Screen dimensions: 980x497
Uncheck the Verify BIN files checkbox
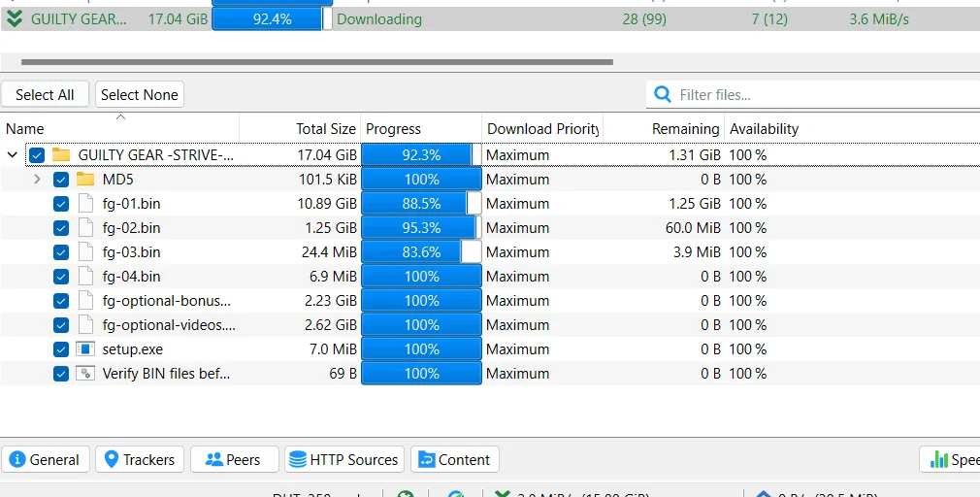(60, 373)
